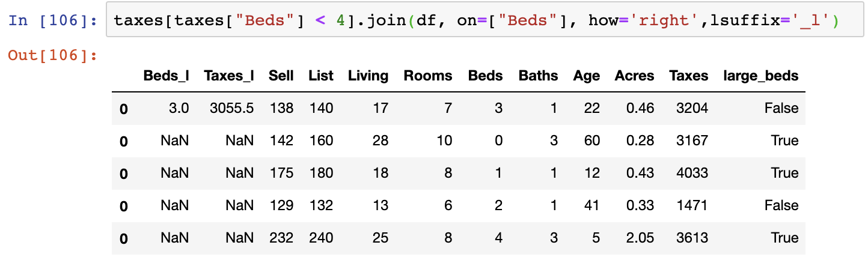Click the 2.05 Acres value

point(639,238)
